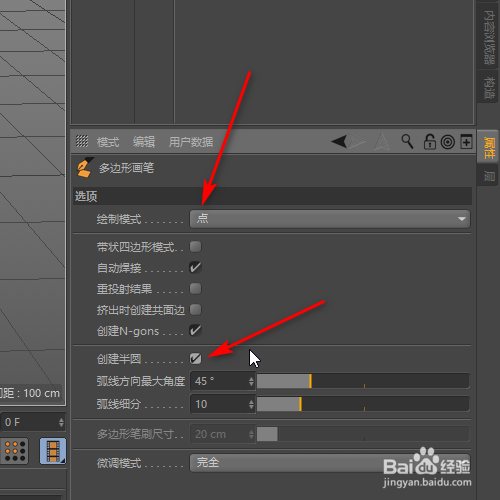Open the 模式 menu
The height and width of the screenshot is (500, 500).
click(108, 142)
